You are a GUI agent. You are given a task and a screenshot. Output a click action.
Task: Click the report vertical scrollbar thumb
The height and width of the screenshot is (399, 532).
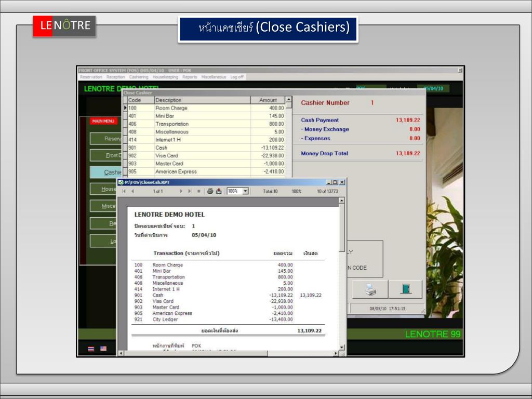click(342, 228)
